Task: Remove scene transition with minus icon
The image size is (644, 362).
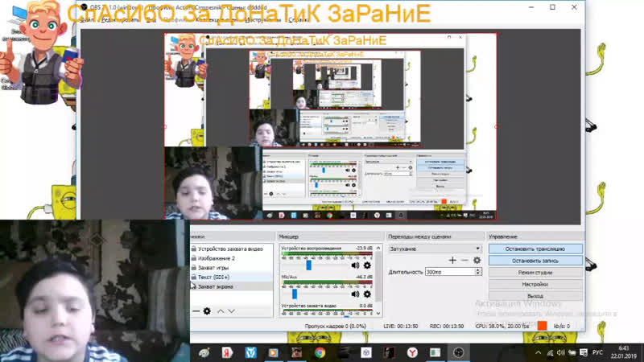Action: pos(464,260)
